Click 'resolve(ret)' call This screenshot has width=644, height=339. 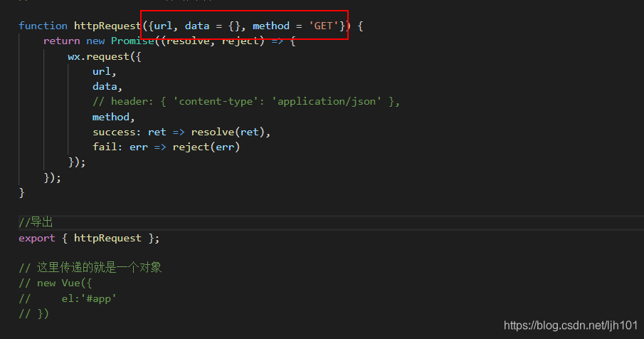(228, 132)
